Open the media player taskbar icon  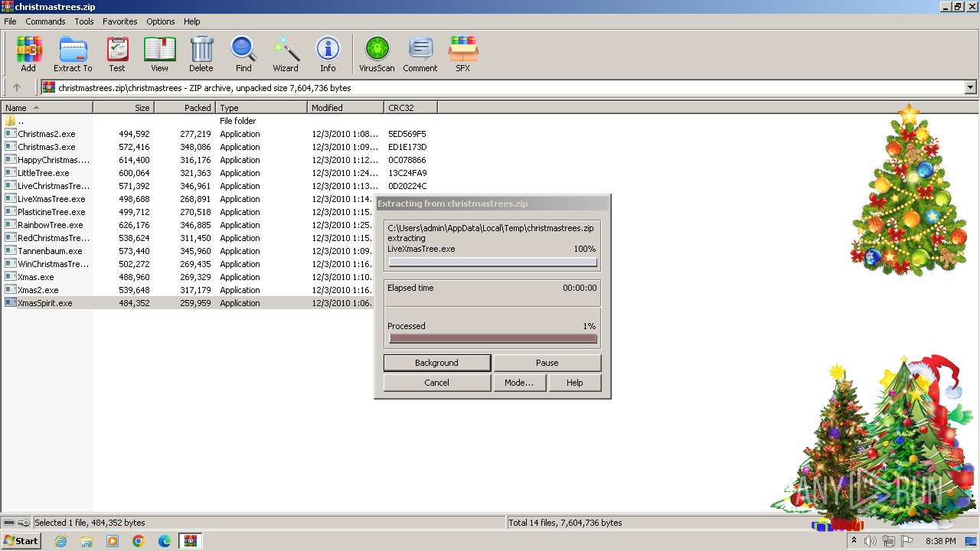point(113,541)
